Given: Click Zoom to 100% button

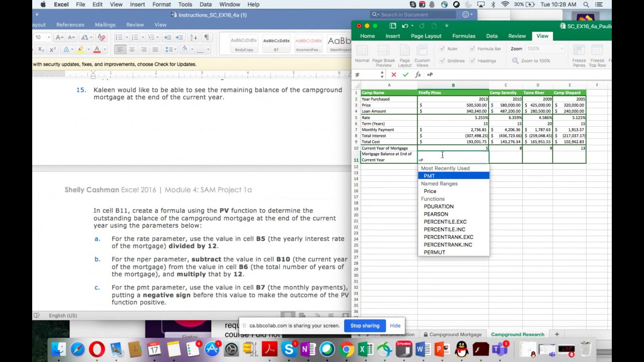Looking at the screenshot, I should (x=531, y=61).
